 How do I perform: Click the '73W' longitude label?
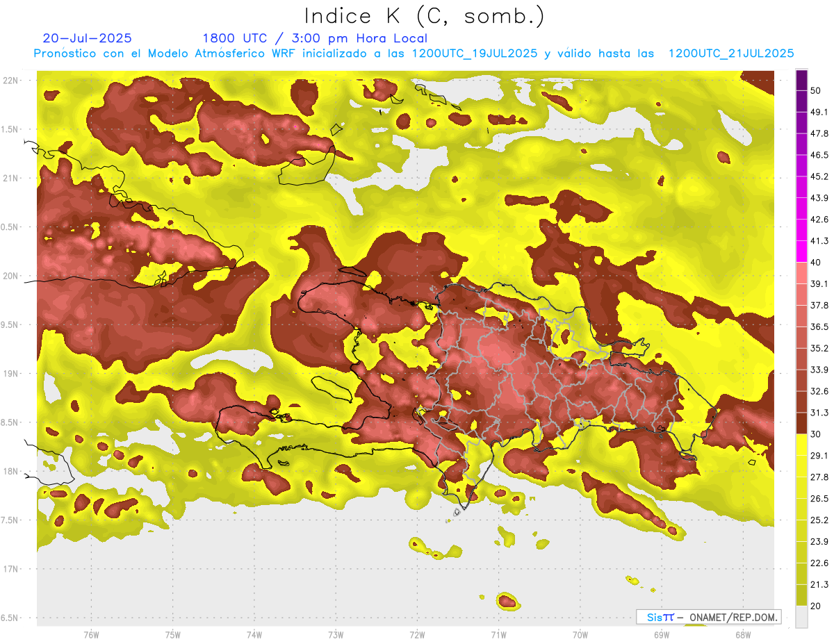(x=336, y=634)
